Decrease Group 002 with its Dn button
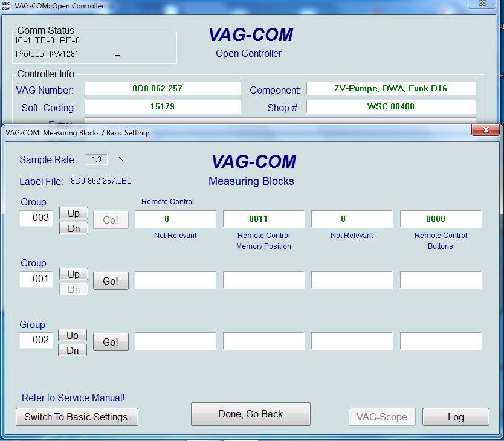The image size is (504, 441). 73,350
